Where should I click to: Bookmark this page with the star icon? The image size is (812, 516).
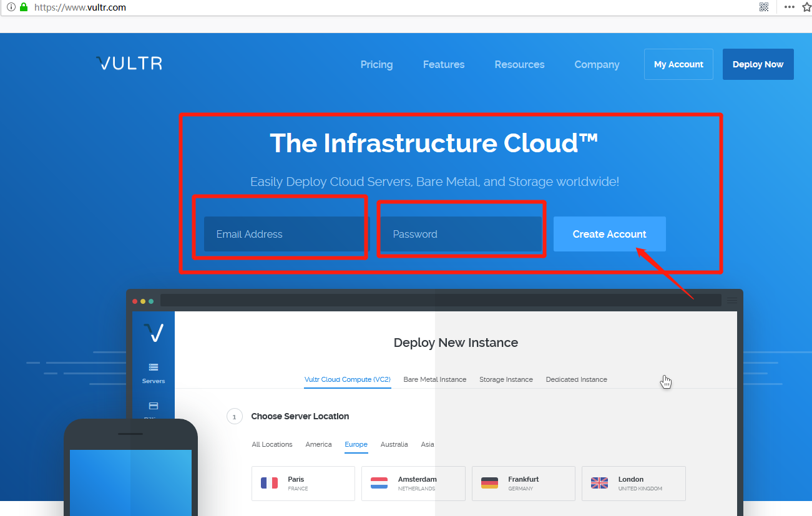tap(807, 7)
